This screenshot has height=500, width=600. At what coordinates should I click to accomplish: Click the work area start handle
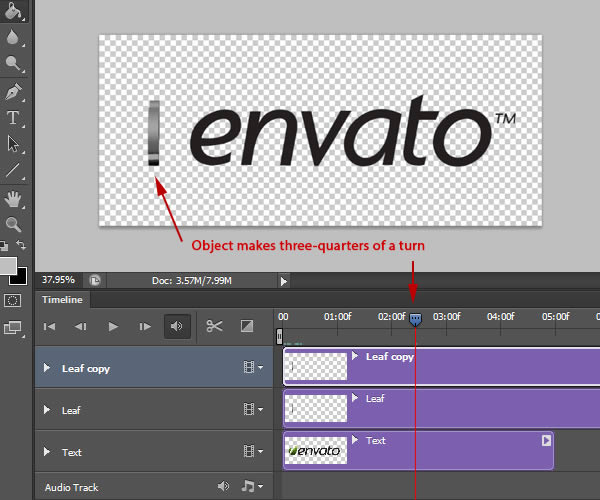279,336
